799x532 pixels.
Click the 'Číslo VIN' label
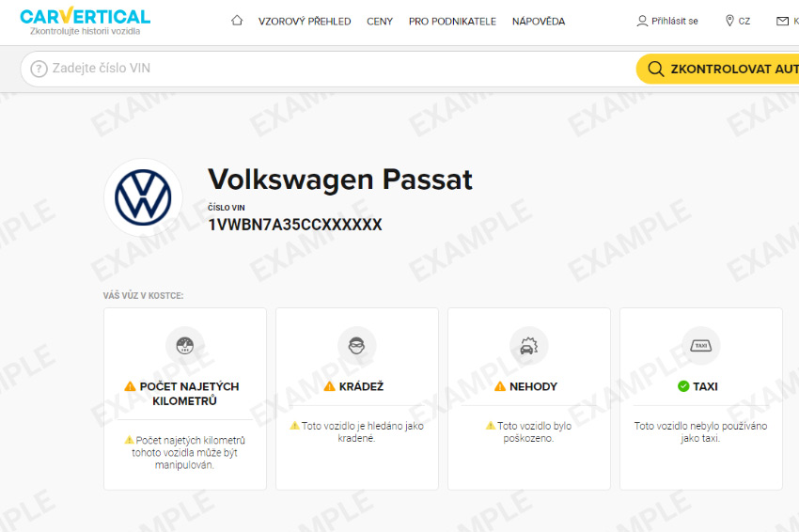pyautogui.click(x=227, y=208)
